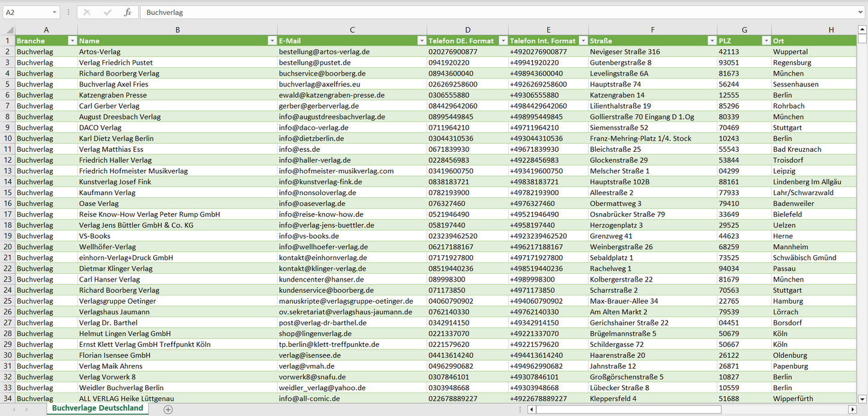Click into the formula bar showing Buchverlag

coord(481,12)
